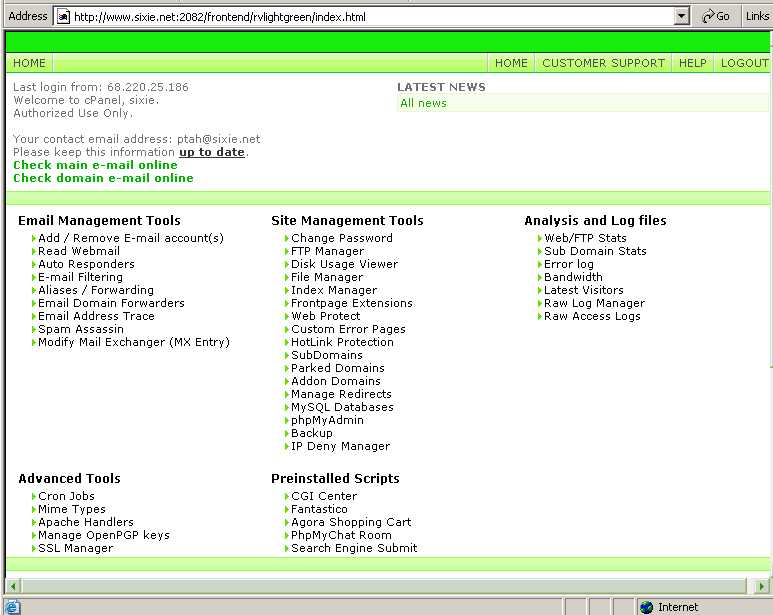Click the horizontal scrollbar left arrow

(13, 585)
